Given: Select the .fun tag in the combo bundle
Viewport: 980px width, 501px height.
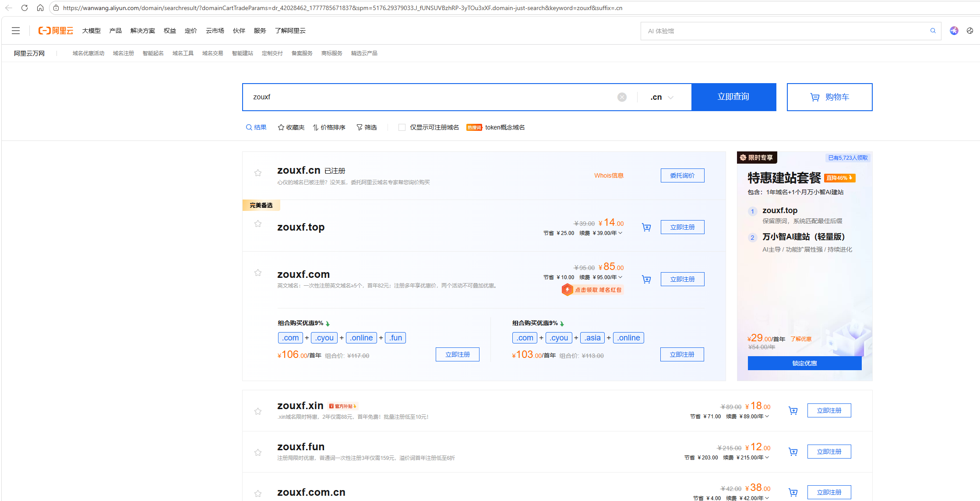Looking at the screenshot, I should coord(395,338).
